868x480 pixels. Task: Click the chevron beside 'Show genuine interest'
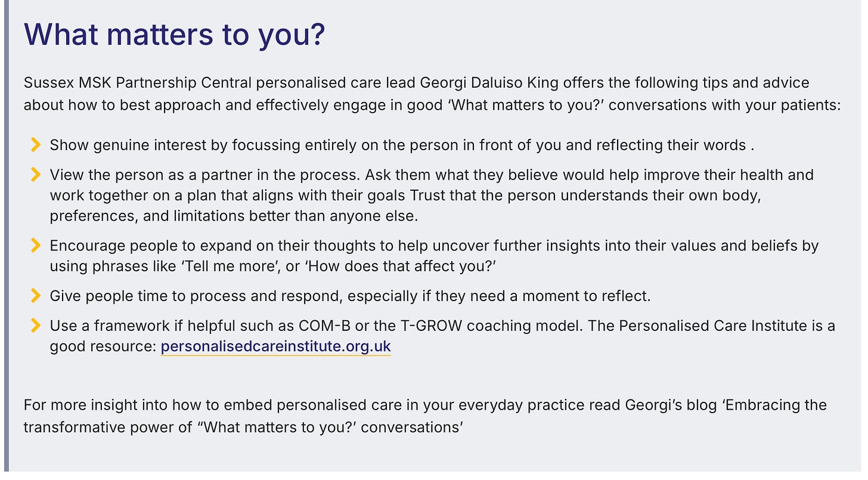[x=35, y=144]
